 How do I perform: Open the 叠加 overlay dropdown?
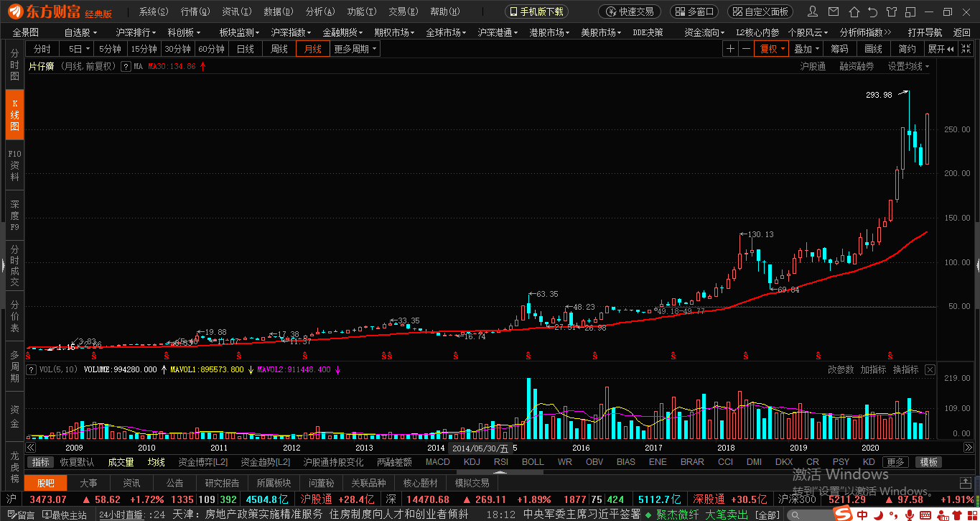[806, 49]
